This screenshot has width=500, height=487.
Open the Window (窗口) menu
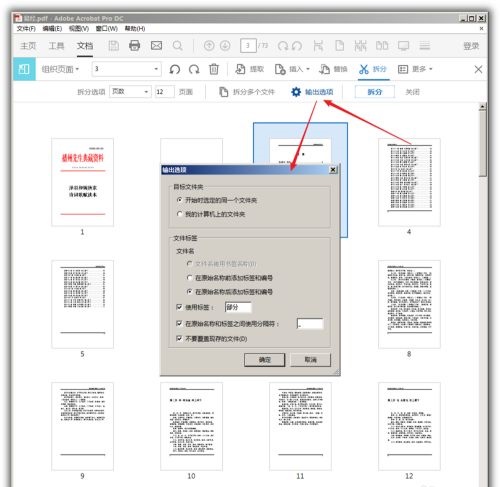click(x=107, y=29)
